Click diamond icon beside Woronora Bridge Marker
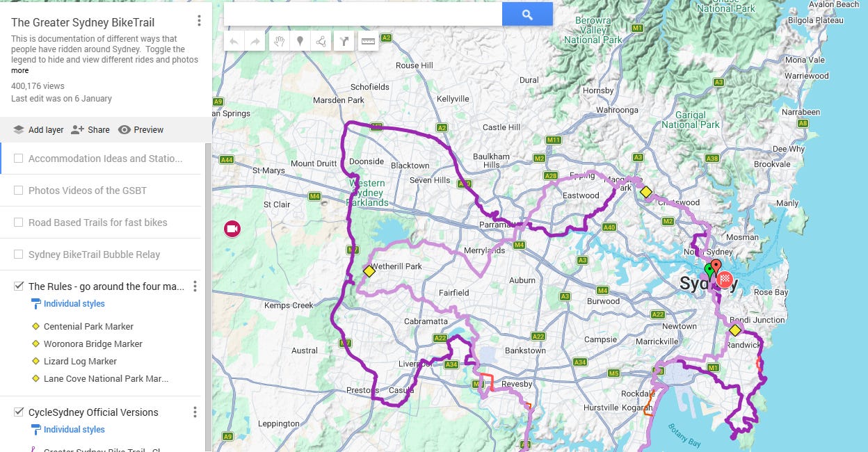Image resolution: width=868 pixels, height=452 pixels. [35, 344]
